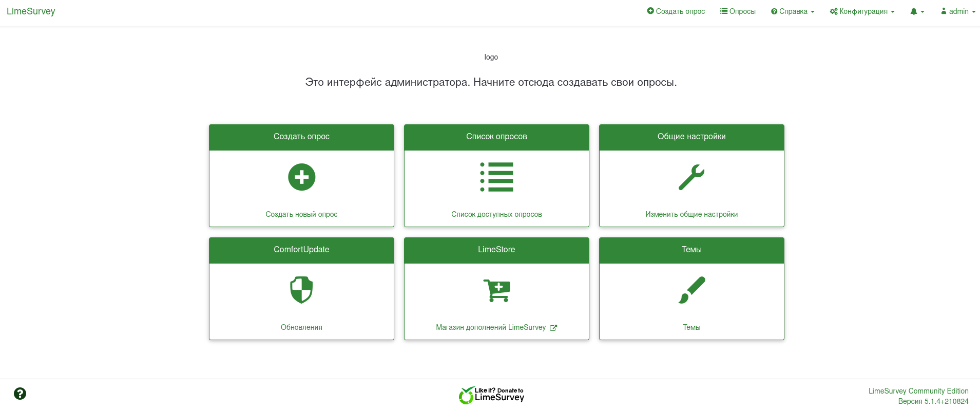Open the notifications bell dropdown
Viewport: 980px width, 410px height.
point(917,11)
